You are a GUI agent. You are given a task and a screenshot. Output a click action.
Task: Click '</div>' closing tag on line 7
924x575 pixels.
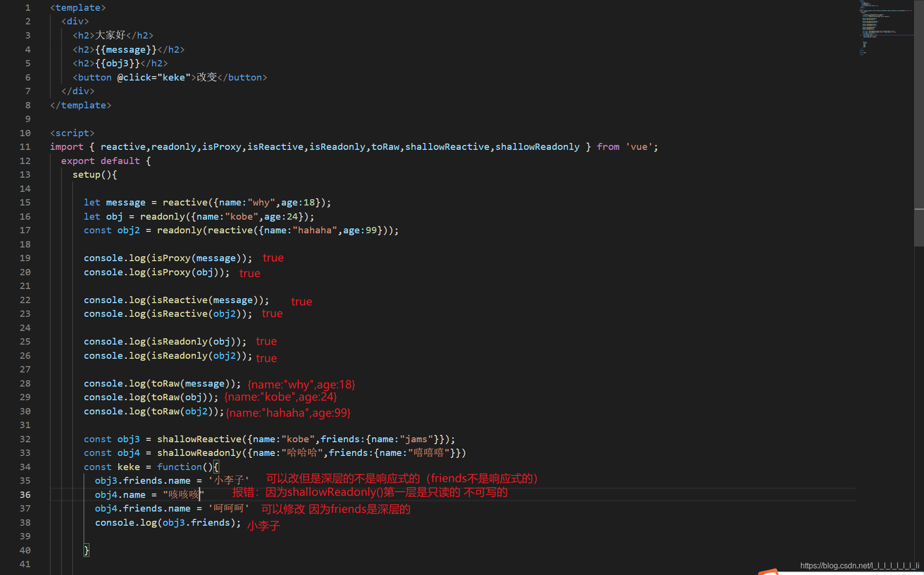78,91
